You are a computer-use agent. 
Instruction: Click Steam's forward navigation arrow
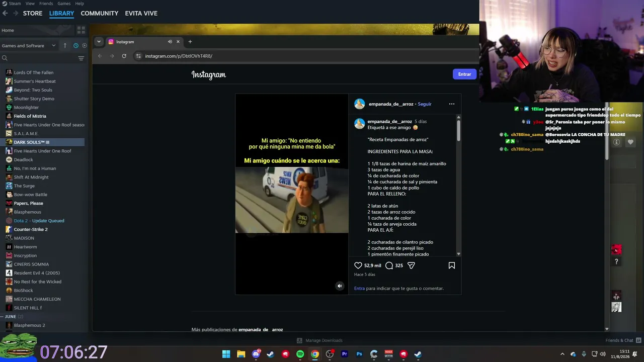pos(16,13)
